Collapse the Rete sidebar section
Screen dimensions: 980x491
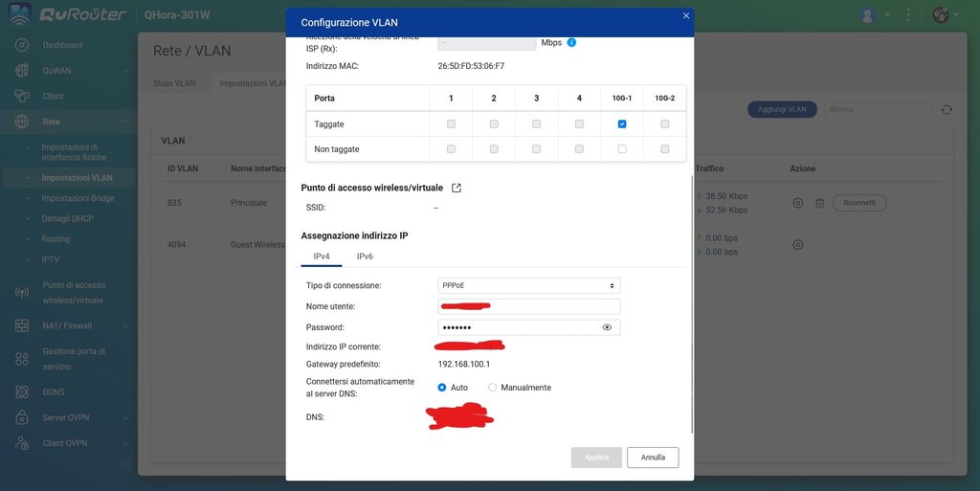click(125, 122)
